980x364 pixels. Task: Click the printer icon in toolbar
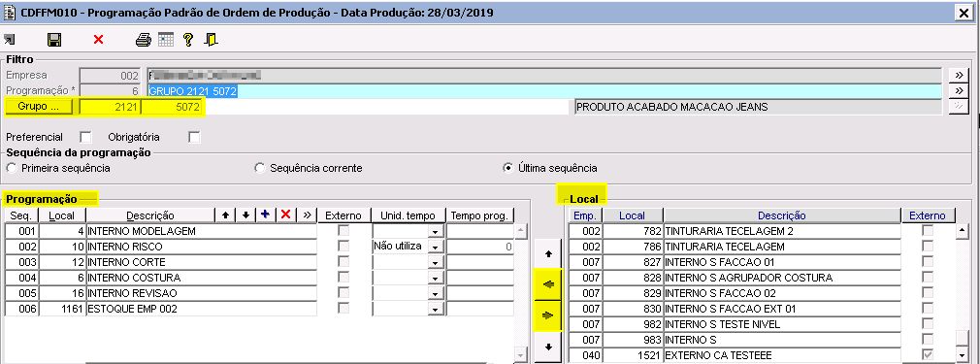coord(144,40)
